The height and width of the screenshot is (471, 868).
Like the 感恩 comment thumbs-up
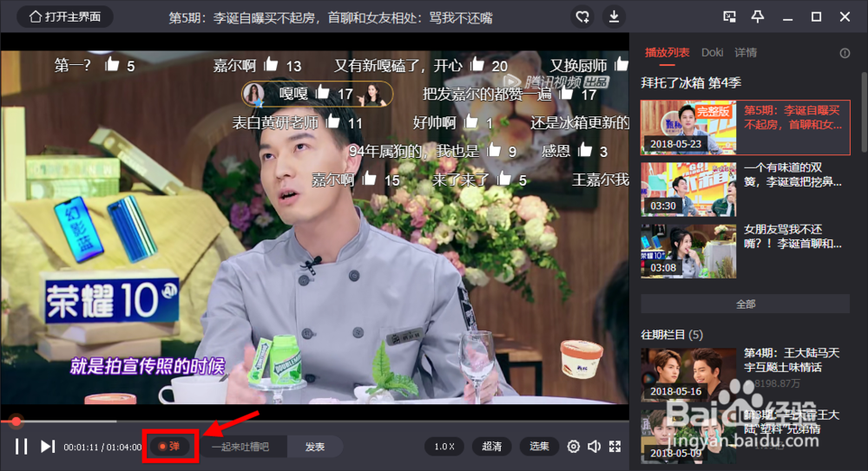585,149
